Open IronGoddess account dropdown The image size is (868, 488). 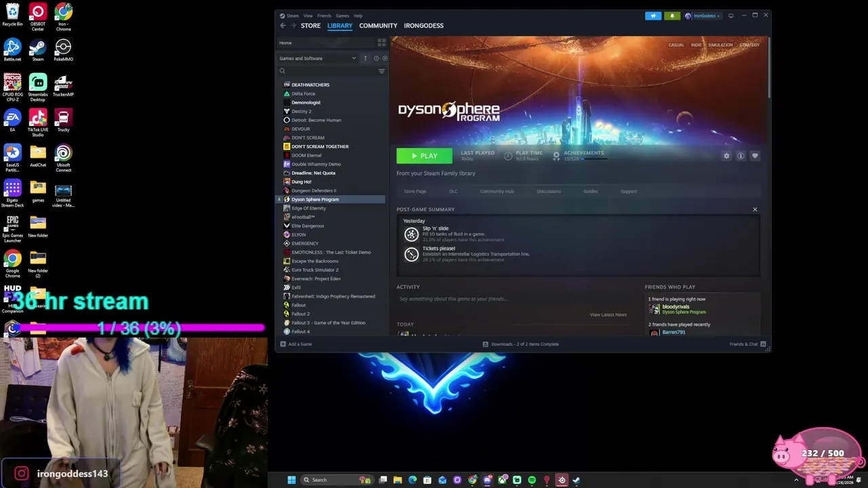pos(703,16)
